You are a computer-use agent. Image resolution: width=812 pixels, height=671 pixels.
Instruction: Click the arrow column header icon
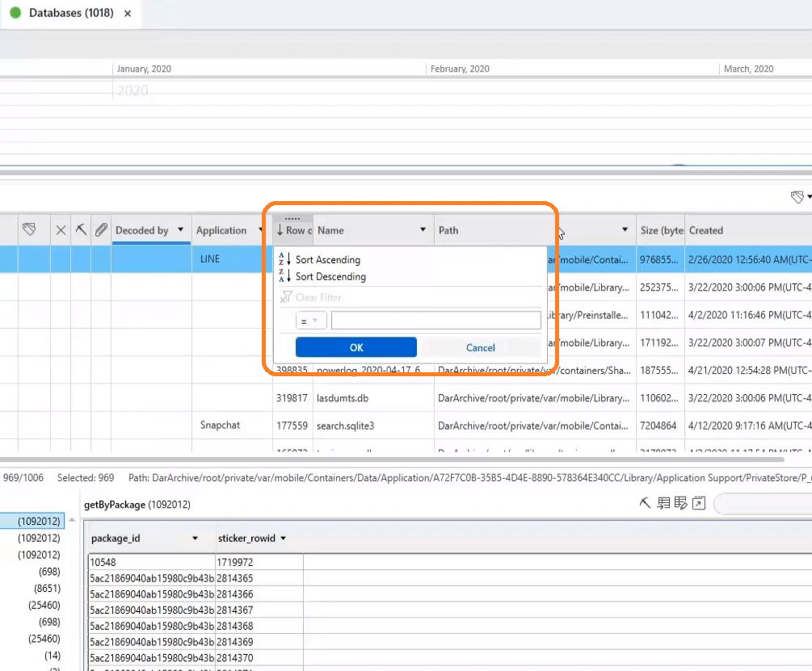pos(81,229)
